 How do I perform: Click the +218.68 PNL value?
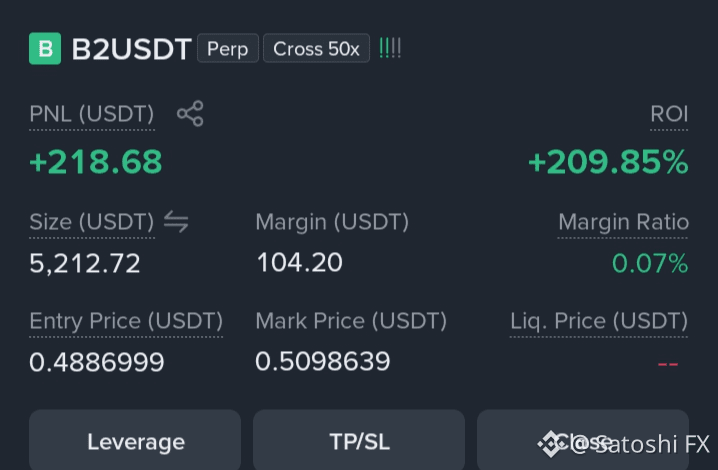[x=96, y=162]
